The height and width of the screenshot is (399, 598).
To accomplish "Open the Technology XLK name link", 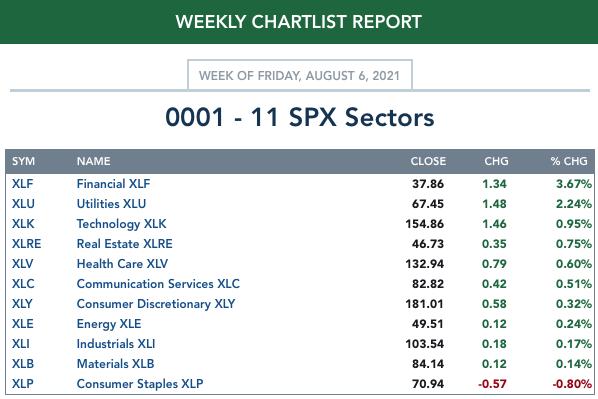I will coord(121,224).
